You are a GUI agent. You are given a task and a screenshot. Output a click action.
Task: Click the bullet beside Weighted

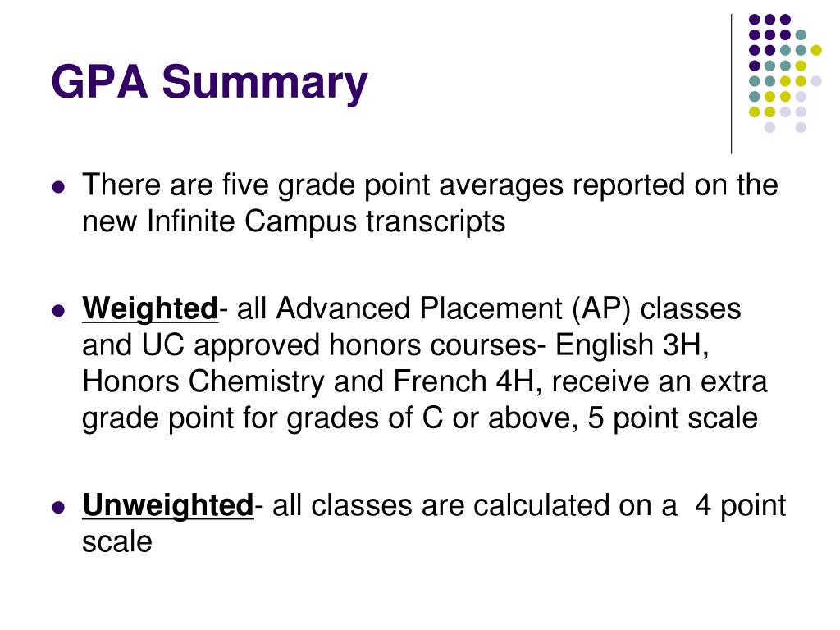(58, 311)
